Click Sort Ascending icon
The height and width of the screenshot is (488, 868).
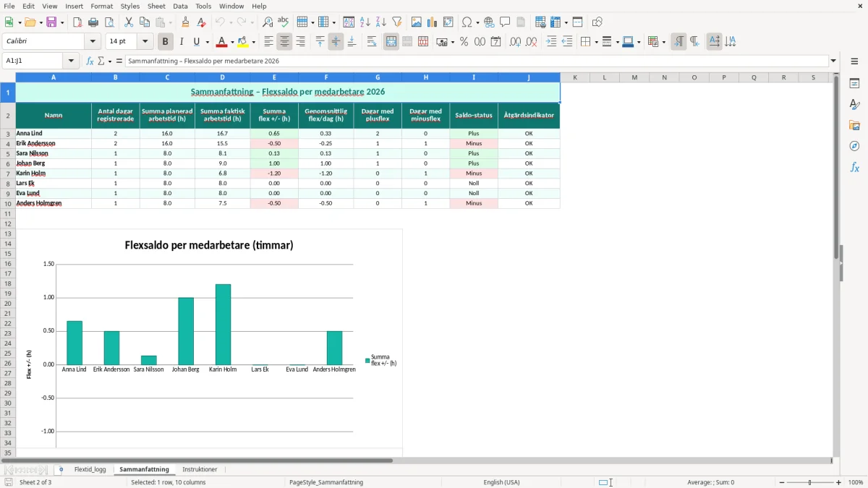pyautogui.click(x=365, y=22)
